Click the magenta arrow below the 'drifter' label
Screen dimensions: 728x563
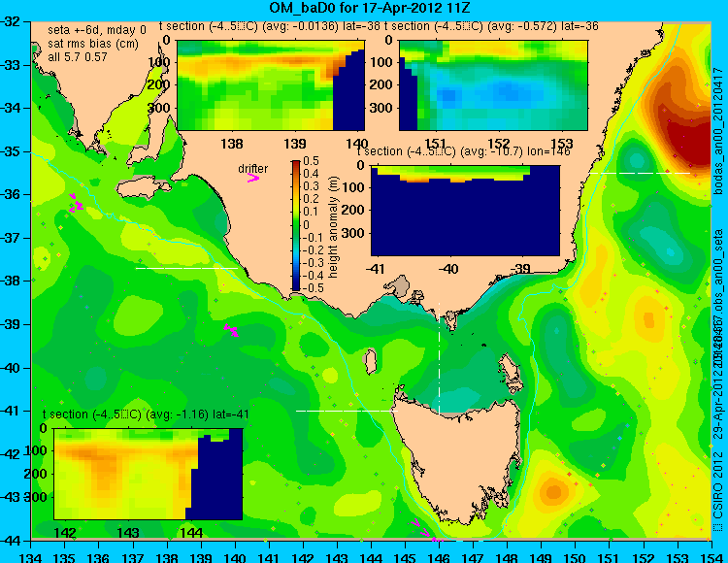pos(253,179)
